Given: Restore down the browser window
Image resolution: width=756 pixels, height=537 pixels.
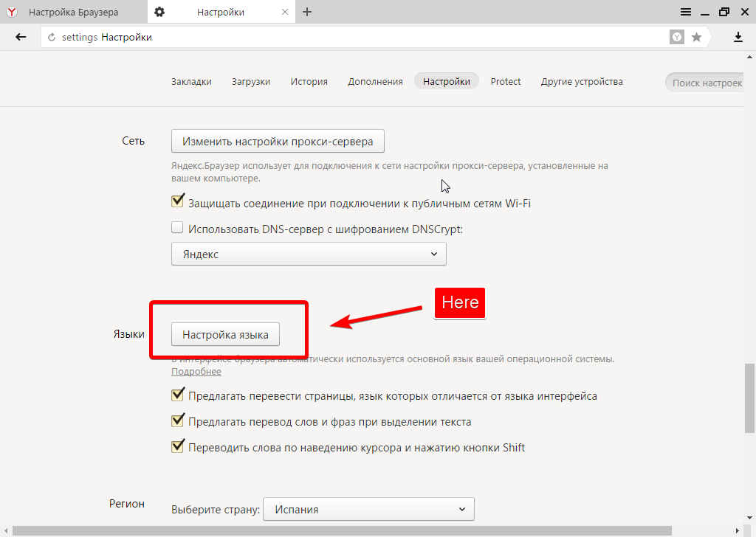Looking at the screenshot, I should [x=724, y=12].
